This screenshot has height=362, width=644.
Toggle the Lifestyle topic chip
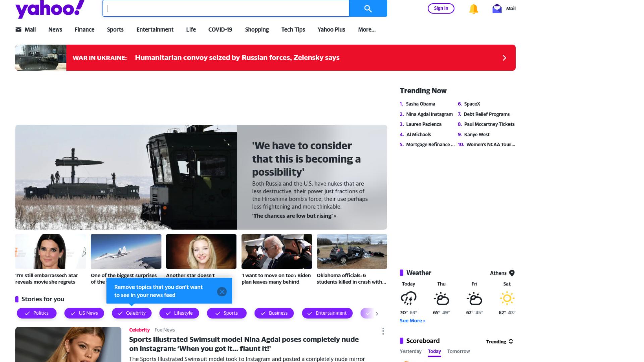(x=179, y=313)
